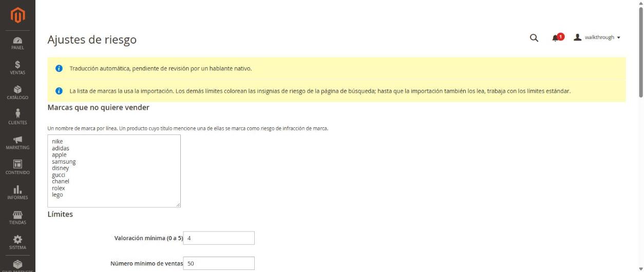
Task: Open the Clientes sidebar menu
Action: coord(17,118)
